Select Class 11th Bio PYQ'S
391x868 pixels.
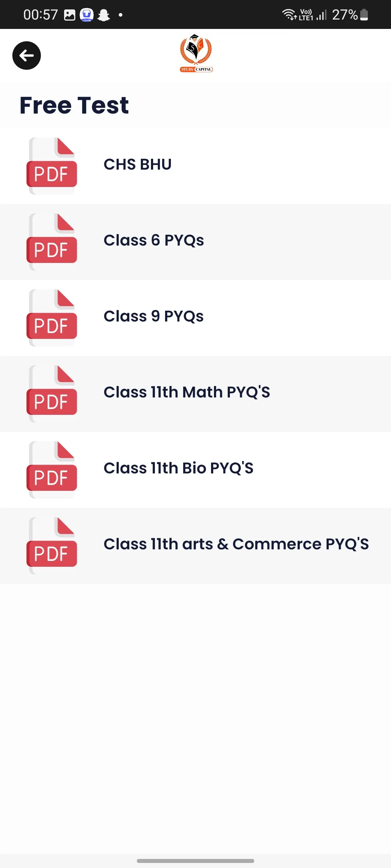195,470
